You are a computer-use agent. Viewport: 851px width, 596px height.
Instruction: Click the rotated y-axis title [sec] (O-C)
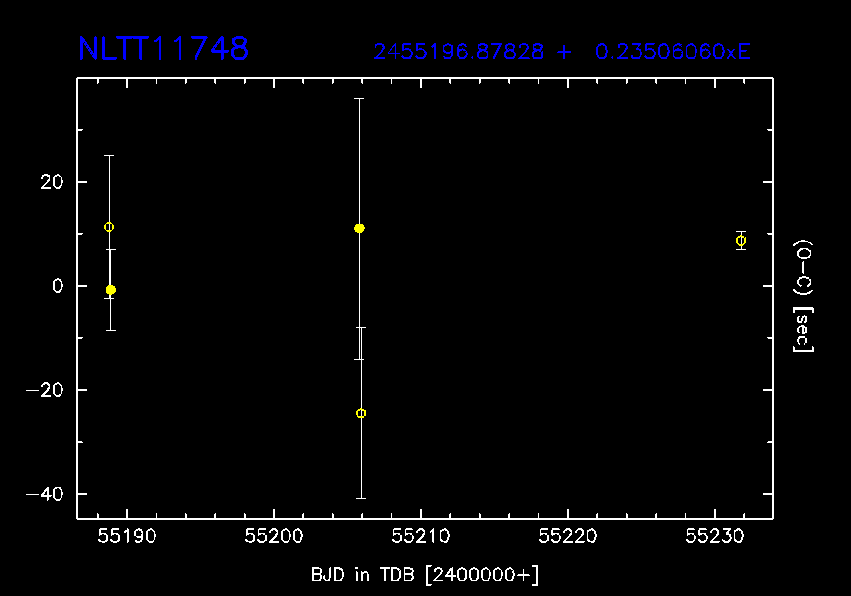pos(803,295)
